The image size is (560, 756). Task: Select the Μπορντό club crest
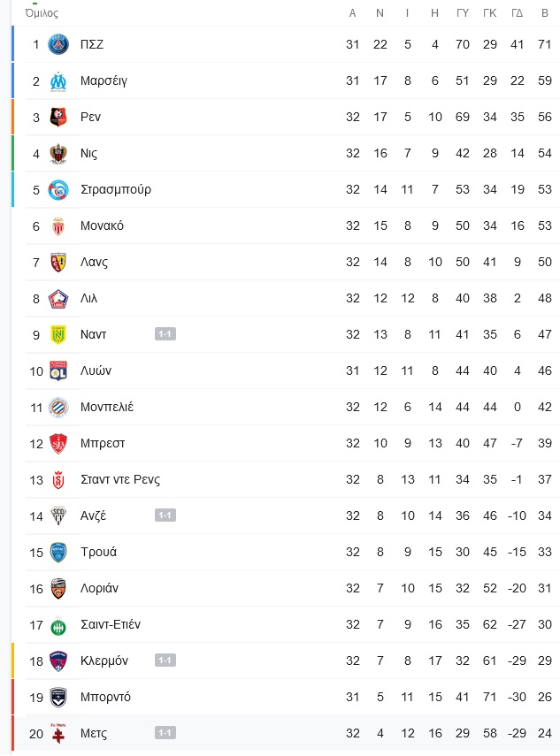coord(58,697)
